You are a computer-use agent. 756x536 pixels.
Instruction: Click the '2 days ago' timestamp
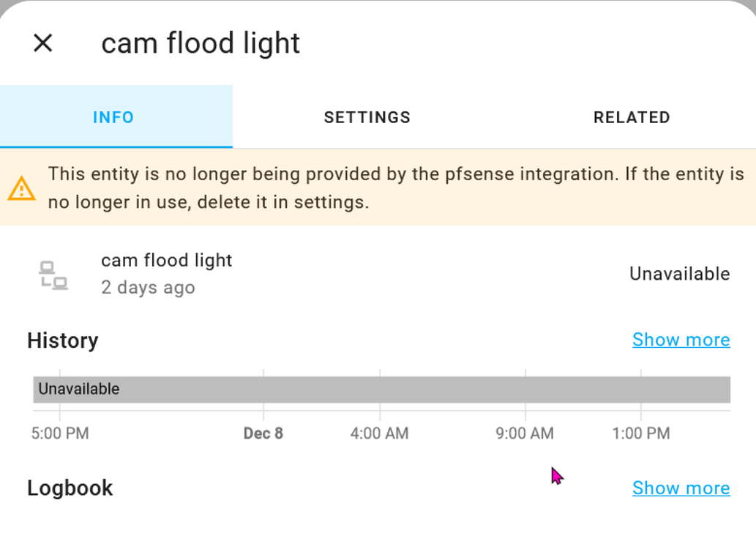tap(147, 288)
